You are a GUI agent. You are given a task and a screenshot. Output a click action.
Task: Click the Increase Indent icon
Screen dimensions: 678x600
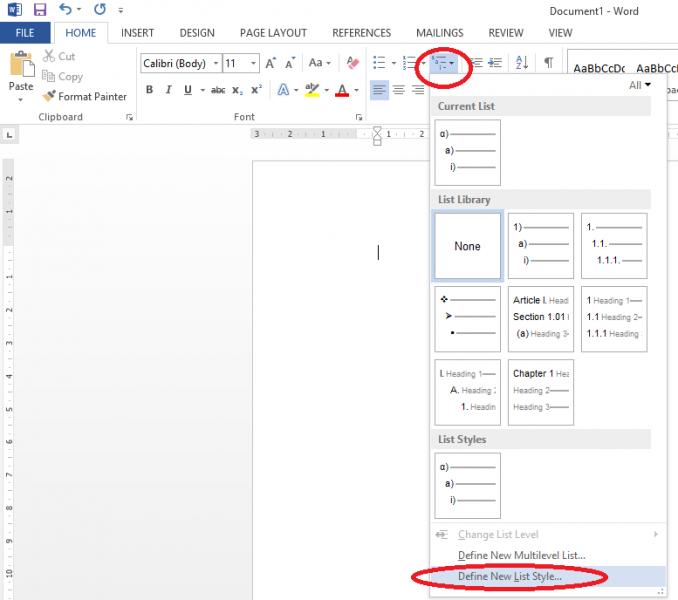pyautogui.click(x=495, y=63)
